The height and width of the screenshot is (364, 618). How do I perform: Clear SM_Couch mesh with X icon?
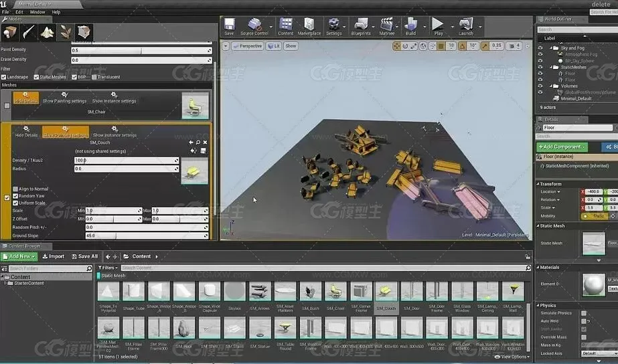point(205,143)
